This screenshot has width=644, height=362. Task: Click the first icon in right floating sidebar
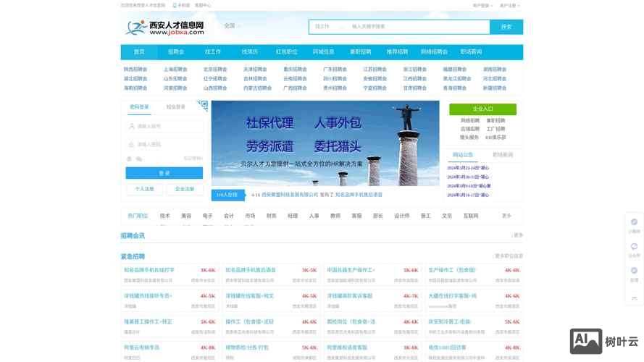[634, 223]
